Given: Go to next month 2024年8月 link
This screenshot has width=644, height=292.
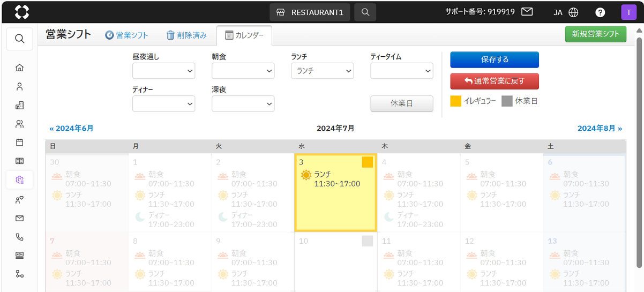Looking at the screenshot, I should [600, 129].
